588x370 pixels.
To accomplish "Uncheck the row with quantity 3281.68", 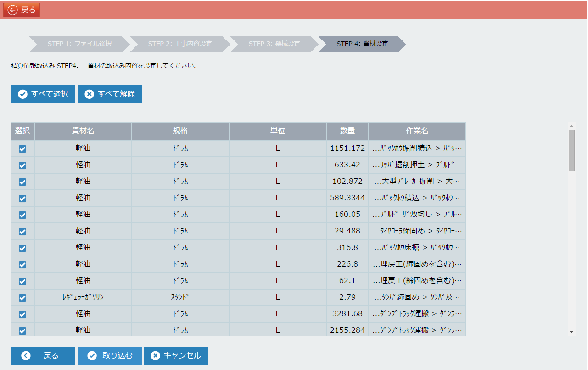I will 22,314.
